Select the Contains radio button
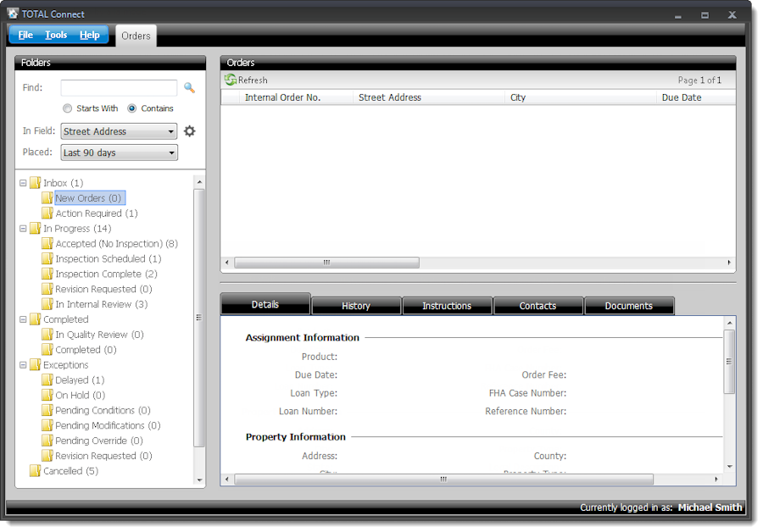 coord(132,108)
